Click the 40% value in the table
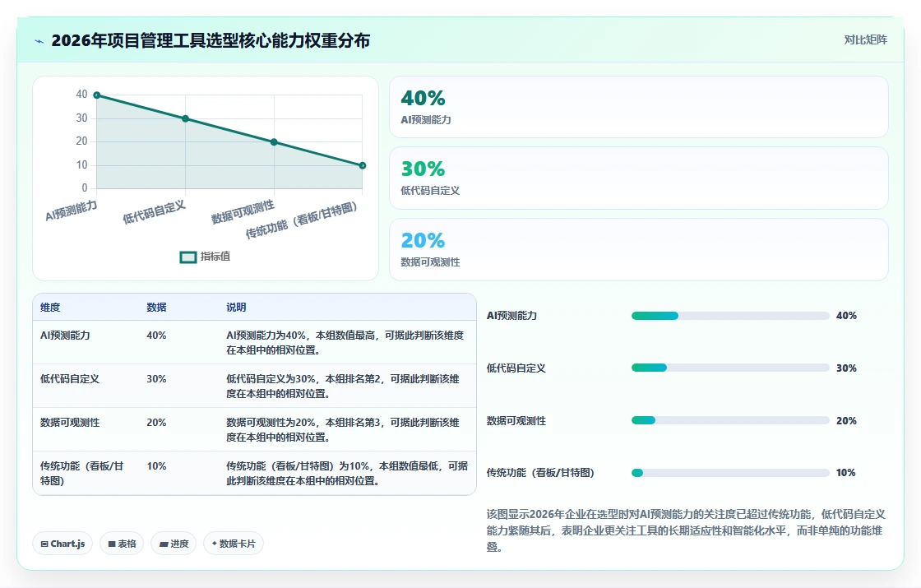Viewport: 921px width, 588px height. [156, 336]
